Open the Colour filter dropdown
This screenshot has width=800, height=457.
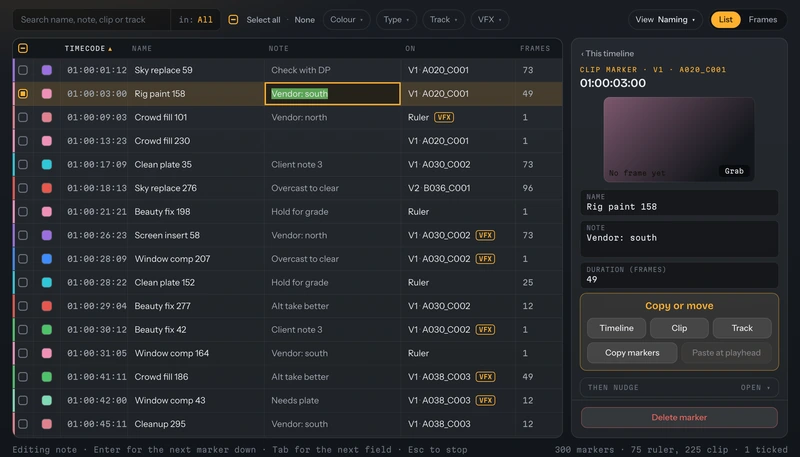click(x=346, y=20)
